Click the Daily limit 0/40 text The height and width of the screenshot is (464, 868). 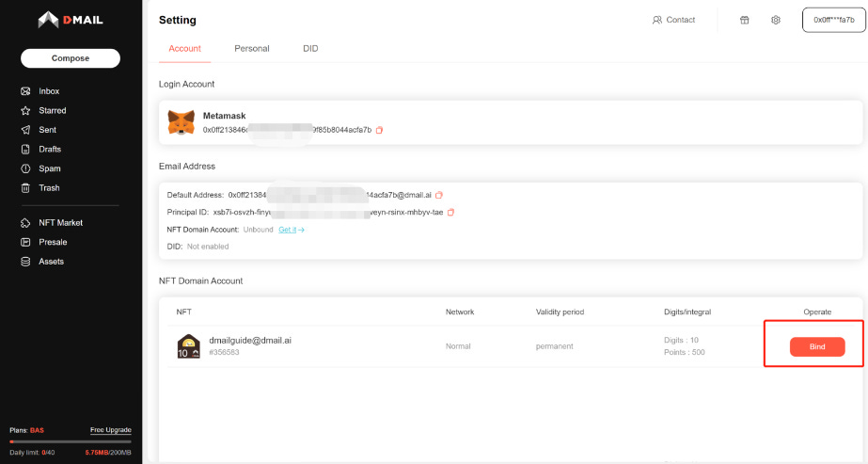(32, 453)
